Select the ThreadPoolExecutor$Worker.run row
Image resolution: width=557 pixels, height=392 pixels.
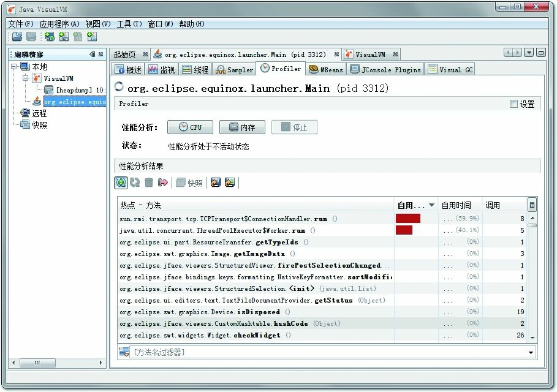[x=322, y=230]
